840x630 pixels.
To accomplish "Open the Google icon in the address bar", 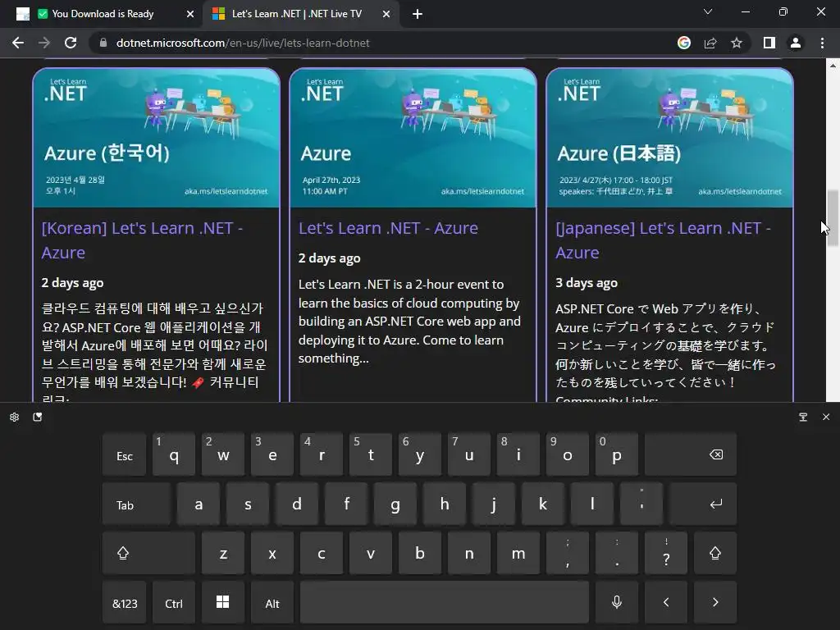I will (x=683, y=43).
